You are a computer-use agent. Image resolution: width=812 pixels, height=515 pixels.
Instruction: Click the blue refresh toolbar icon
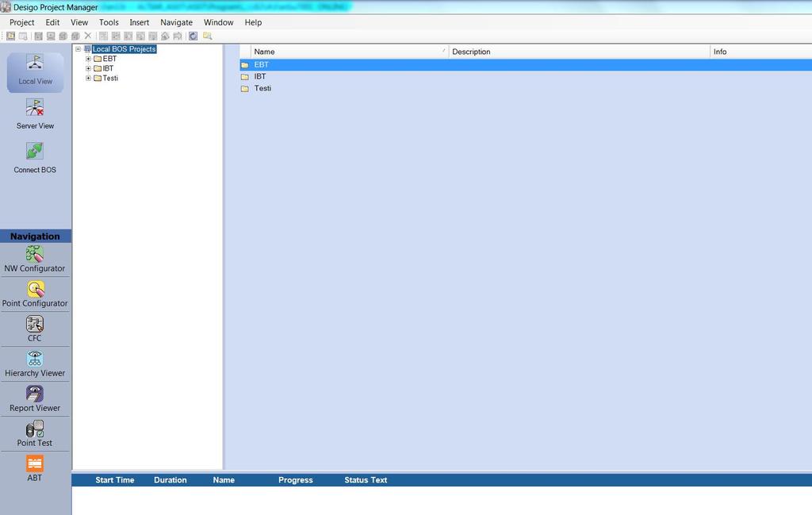193,36
